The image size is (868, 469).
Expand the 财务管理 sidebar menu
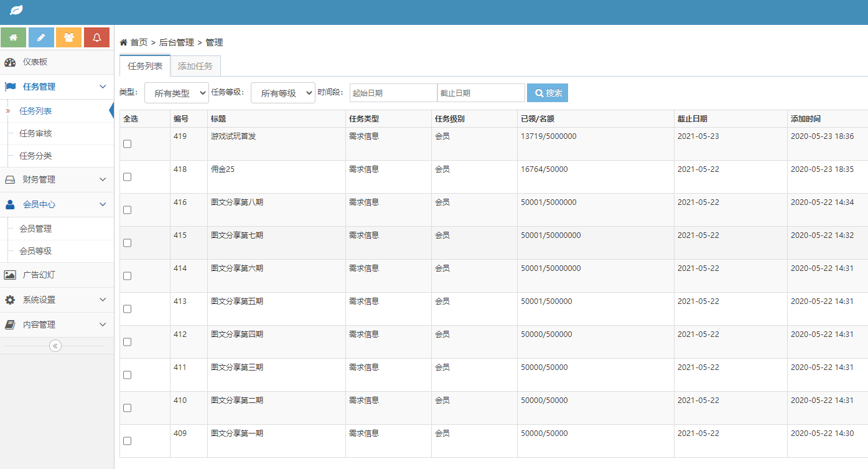[57, 179]
